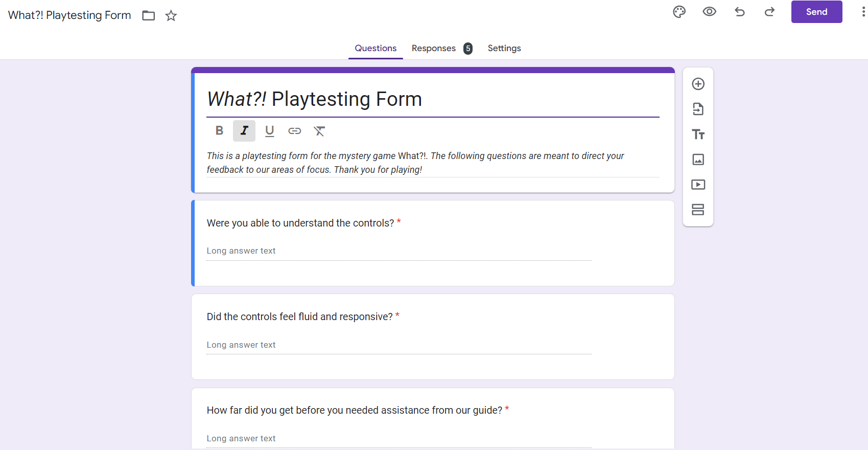Viewport: 868px width, 450px height.
Task: Star the What?! Playtesting Form
Action: [x=171, y=16]
